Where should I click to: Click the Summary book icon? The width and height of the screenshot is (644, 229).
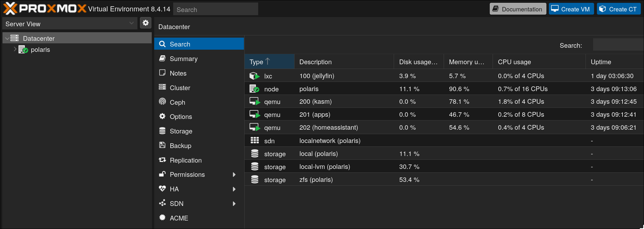162,59
